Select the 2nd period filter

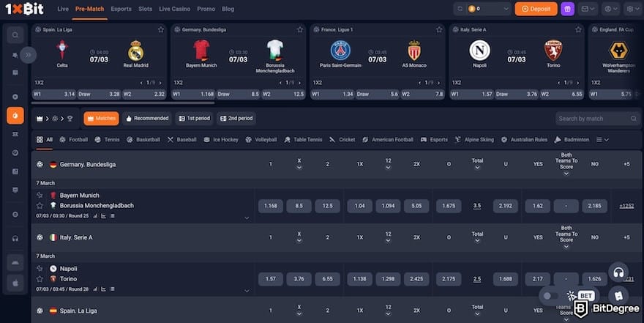(236, 119)
